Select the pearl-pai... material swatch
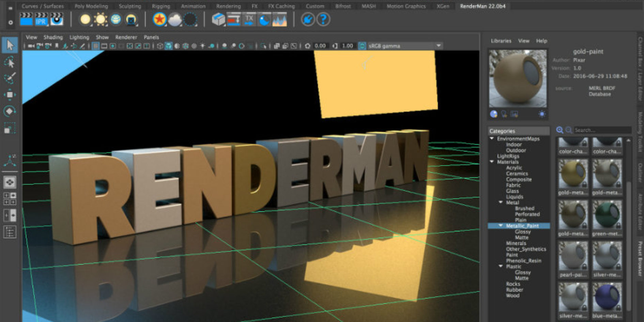The height and width of the screenshot is (322, 644). [573, 260]
